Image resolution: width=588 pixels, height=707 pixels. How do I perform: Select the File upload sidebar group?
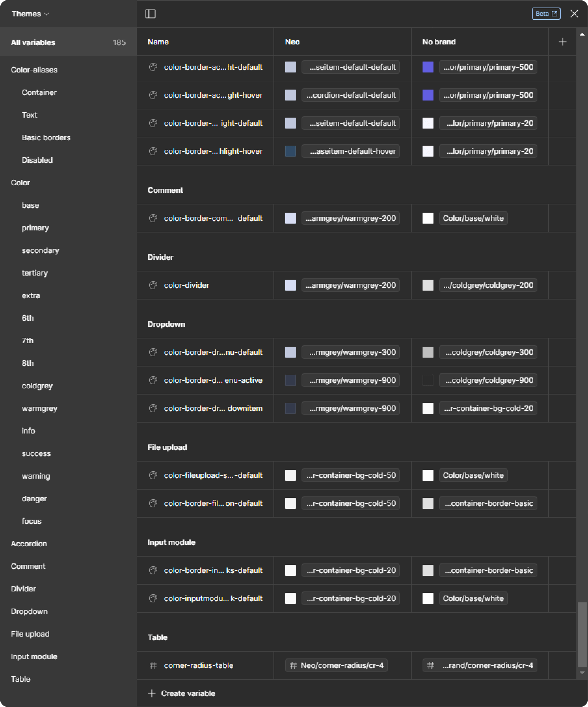pos(30,634)
